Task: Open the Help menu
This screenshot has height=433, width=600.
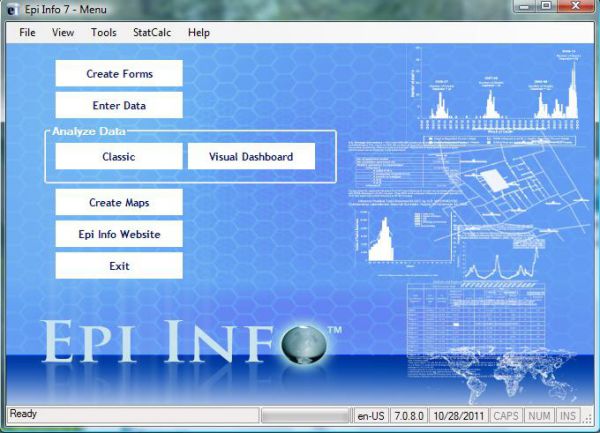Action: tap(199, 33)
